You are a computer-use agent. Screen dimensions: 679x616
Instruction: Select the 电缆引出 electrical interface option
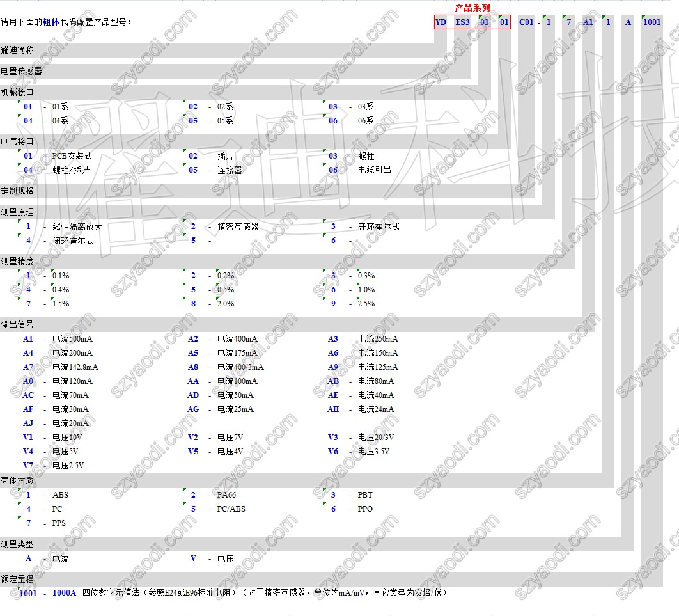pos(374,170)
